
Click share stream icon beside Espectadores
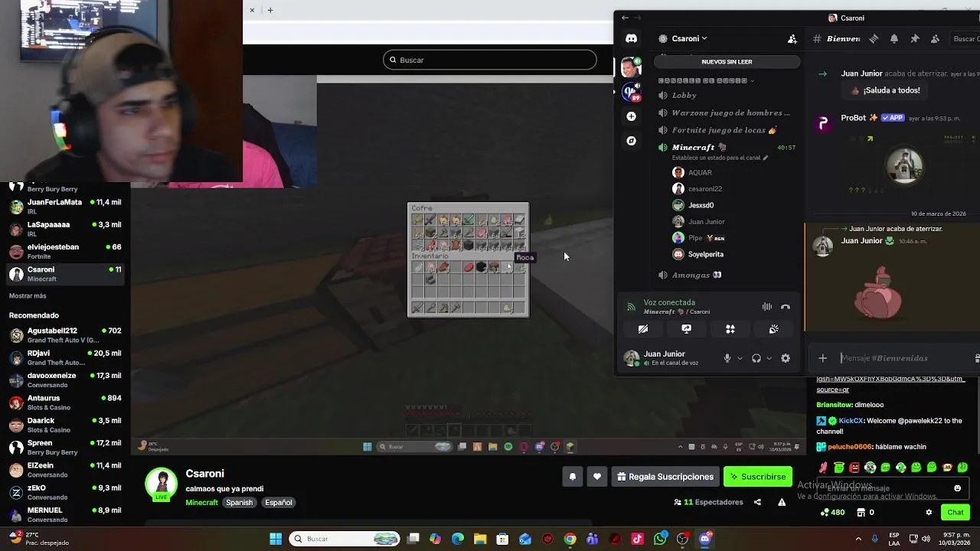click(x=757, y=502)
